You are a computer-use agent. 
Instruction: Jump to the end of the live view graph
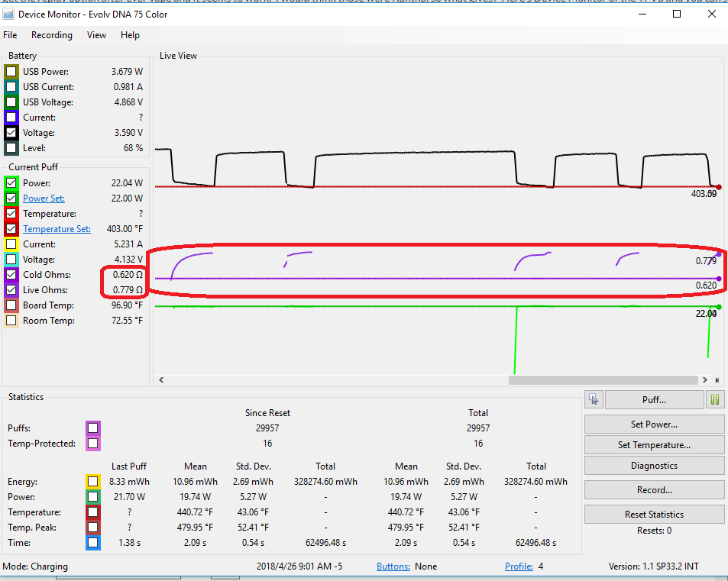(x=717, y=379)
